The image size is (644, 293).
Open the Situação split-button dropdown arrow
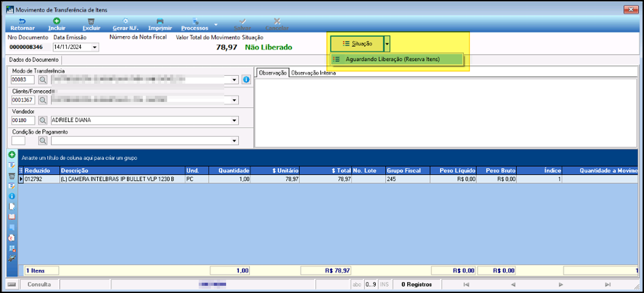click(x=387, y=44)
